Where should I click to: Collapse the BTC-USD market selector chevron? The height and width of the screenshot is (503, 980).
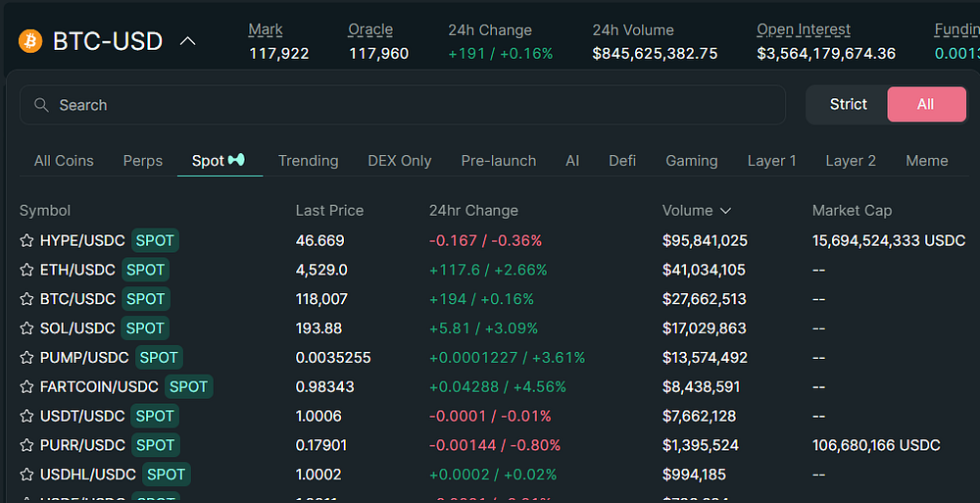pos(187,41)
